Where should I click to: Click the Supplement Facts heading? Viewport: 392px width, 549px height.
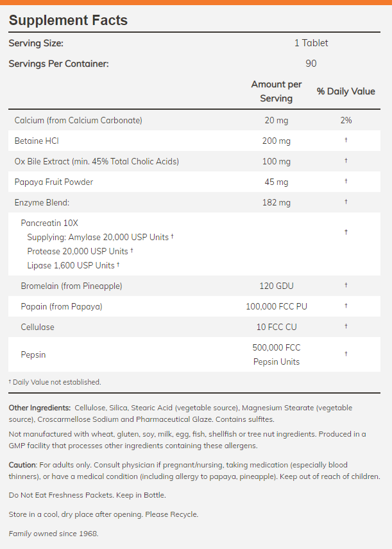click(x=68, y=21)
